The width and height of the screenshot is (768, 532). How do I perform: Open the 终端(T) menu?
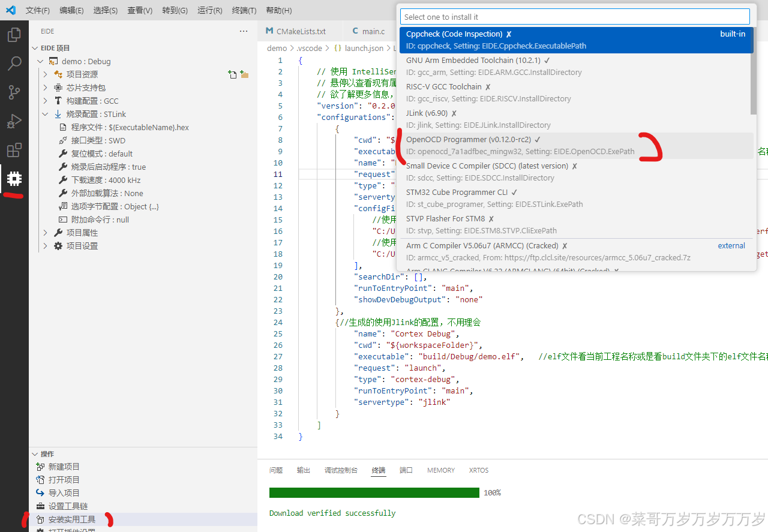coord(244,10)
